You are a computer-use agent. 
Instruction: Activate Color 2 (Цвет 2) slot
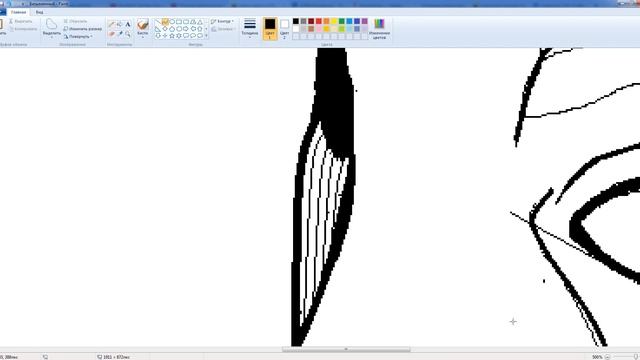point(284,29)
